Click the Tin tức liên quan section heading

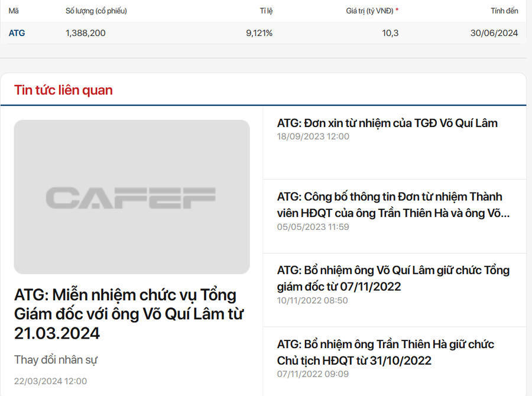63,90
